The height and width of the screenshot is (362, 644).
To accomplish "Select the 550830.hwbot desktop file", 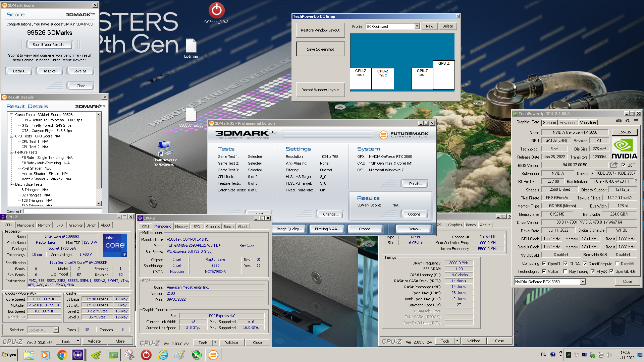I will 191,118.
